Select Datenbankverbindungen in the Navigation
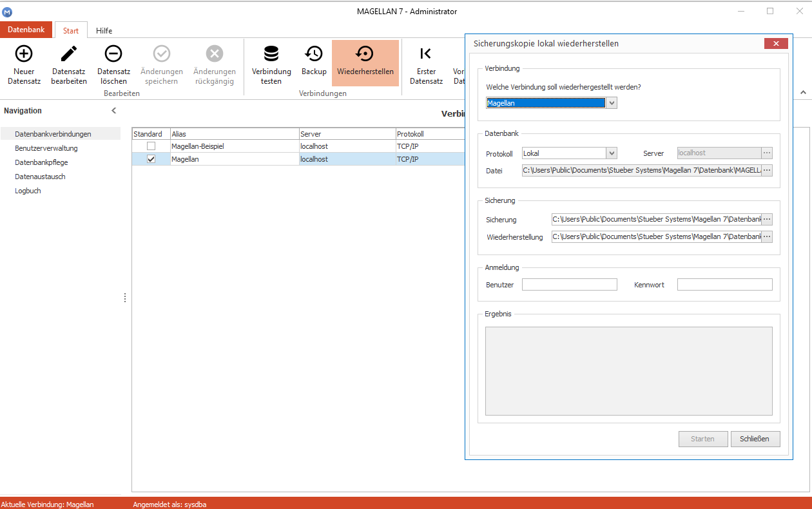Image resolution: width=812 pixels, height=509 pixels. 61,134
